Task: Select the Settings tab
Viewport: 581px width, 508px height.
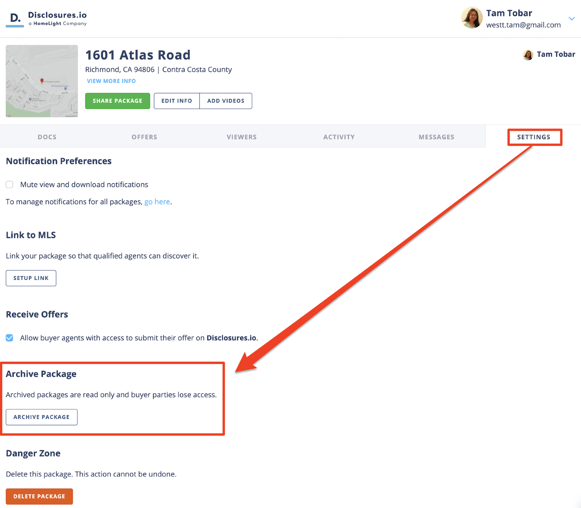Action: [x=534, y=137]
